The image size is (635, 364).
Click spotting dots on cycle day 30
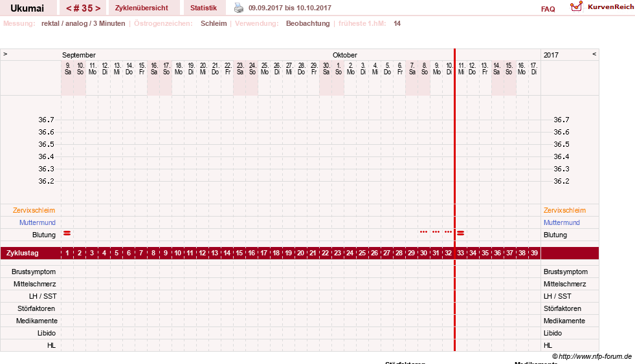pos(423,231)
